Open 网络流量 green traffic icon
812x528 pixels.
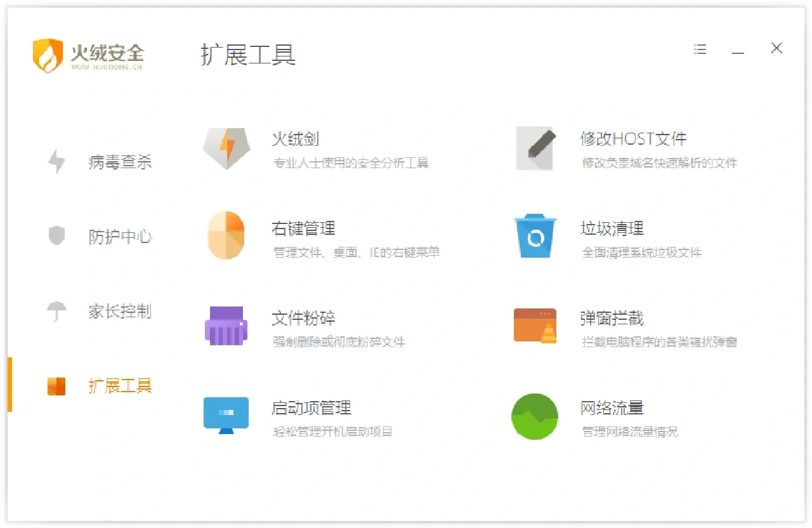point(535,416)
